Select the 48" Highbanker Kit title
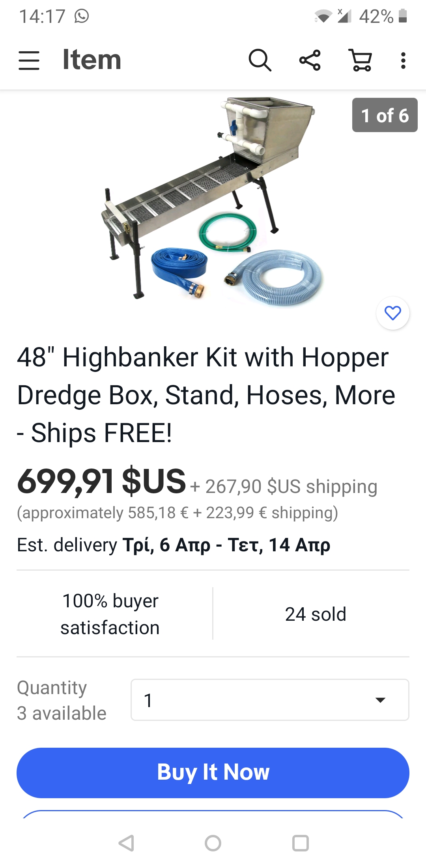Image resolution: width=426 pixels, height=868 pixels. click(x=206, y=395)
